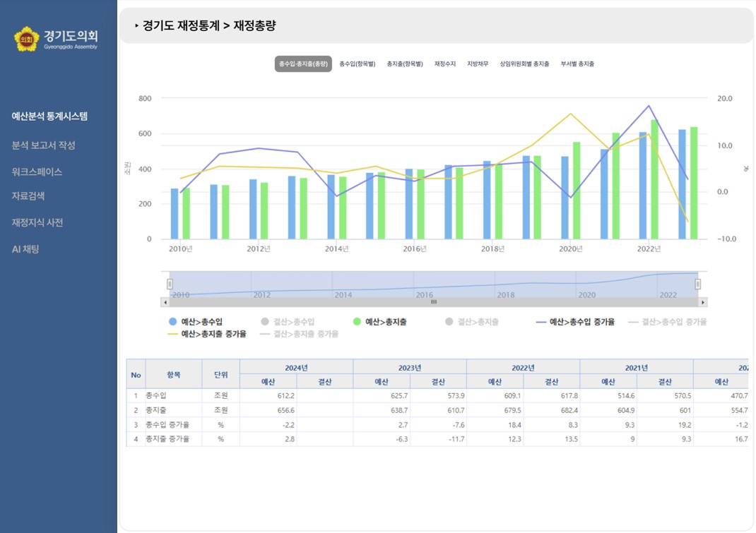Click the blue 예산>총수입 legend marker
Screen dimensions: 756x533
tap(172, 322)
